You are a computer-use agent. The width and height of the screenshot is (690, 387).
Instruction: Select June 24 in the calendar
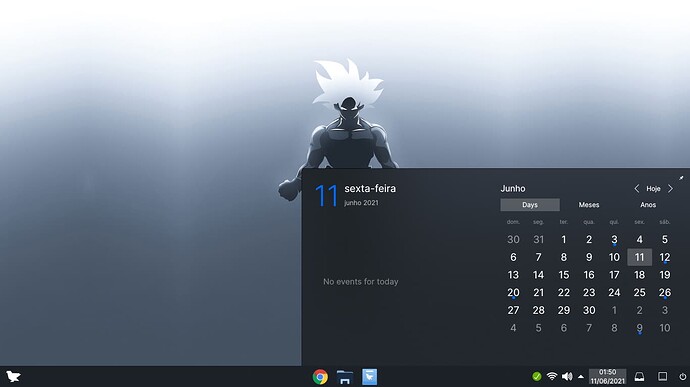click(x=614, y=292)
